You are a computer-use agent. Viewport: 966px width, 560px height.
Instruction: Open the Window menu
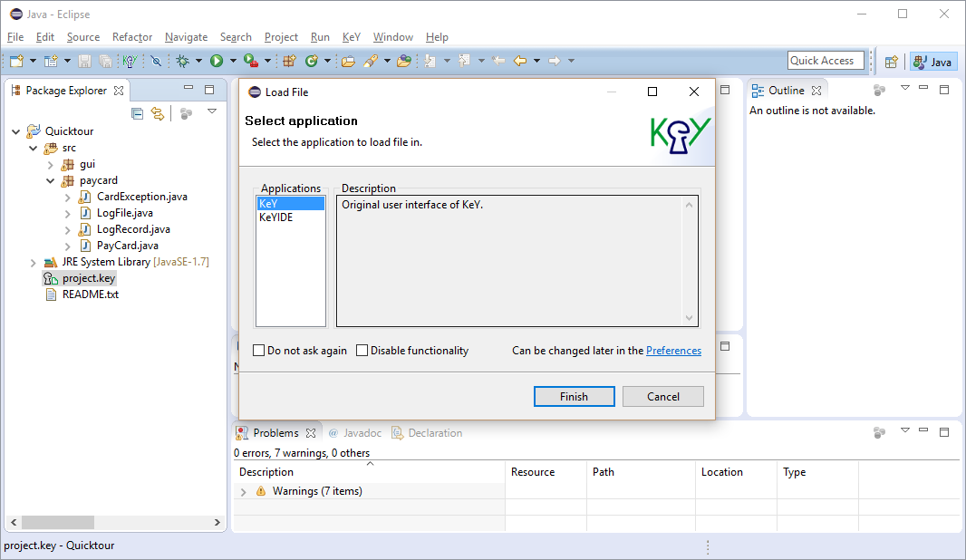click(393, 37)
